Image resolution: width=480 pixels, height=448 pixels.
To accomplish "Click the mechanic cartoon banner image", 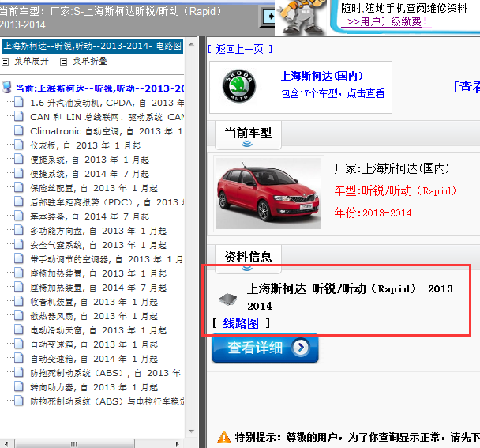I will 302,17.
